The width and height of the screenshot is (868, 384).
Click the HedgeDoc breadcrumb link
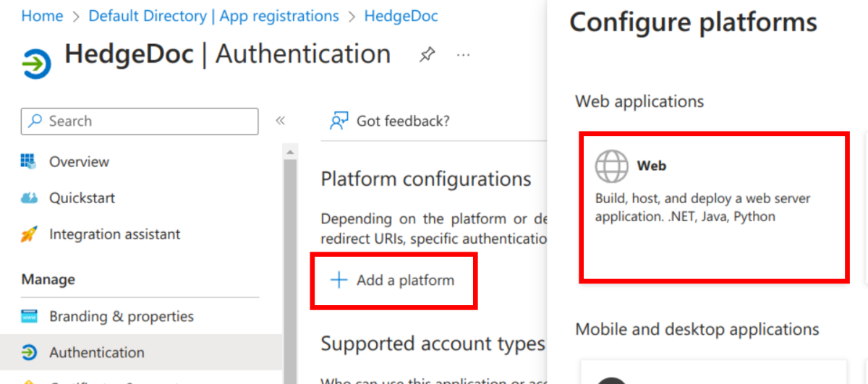pyautogui.click(x=401, y=16)
